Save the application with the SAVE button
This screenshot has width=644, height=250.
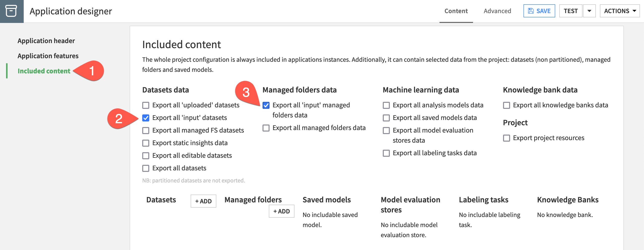pyautogui.click(x=539, y=11)
